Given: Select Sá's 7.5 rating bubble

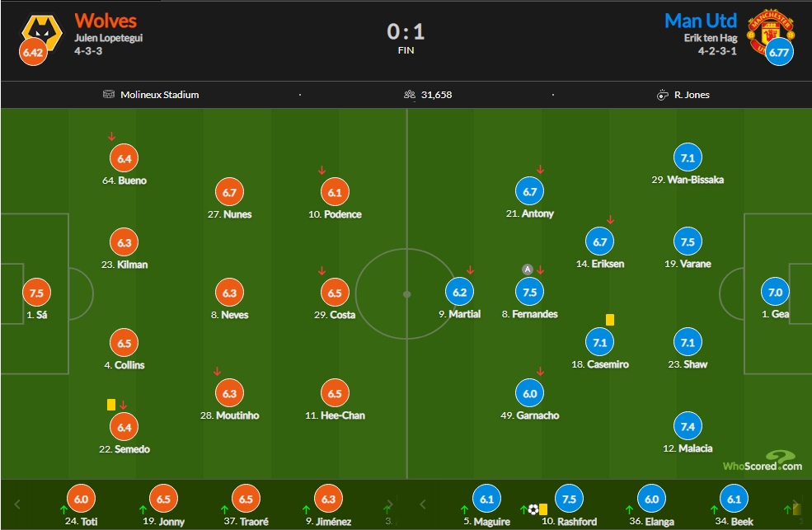Looking at the screenshot, I should pyautogui.click(x=37, y=293).
